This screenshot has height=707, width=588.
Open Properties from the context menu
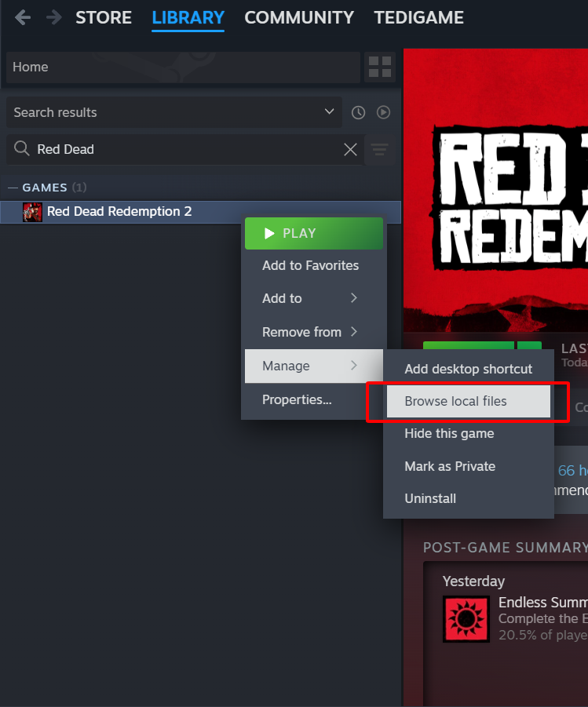click(x=297, y=399)
